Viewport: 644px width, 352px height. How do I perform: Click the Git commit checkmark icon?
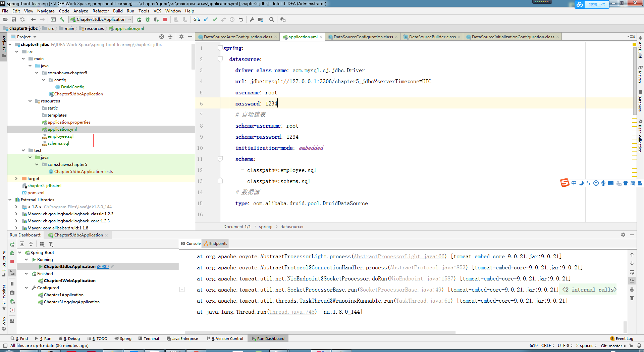[215, 19]
